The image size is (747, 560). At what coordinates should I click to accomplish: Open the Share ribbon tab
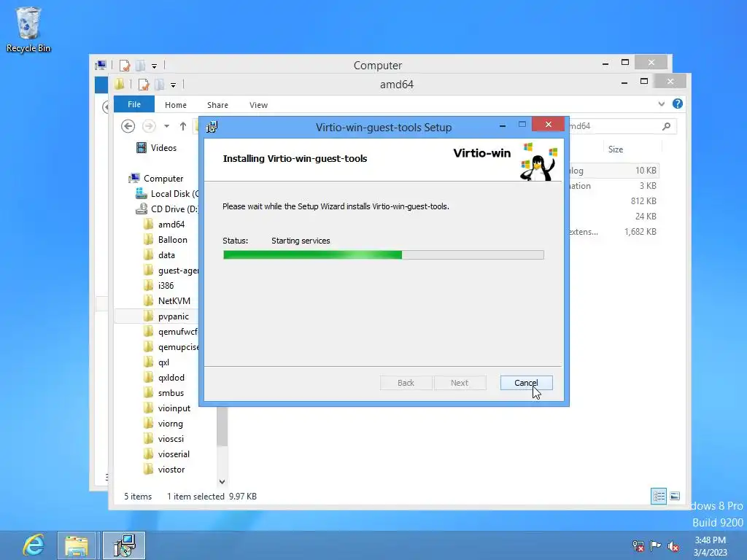[x=217, y=105]
